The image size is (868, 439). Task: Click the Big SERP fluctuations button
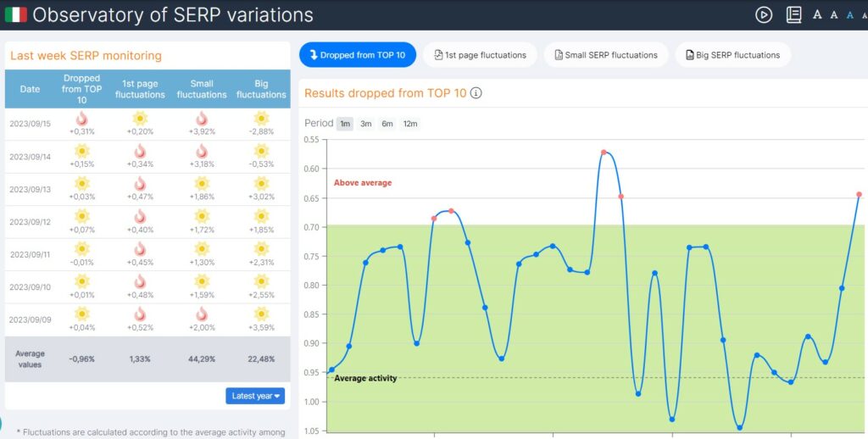point(732,55)
